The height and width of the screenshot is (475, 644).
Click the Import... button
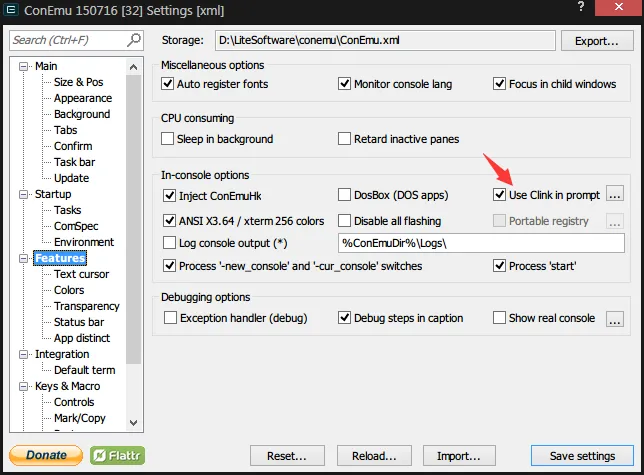pyautogui.click(x=459, y=456)
